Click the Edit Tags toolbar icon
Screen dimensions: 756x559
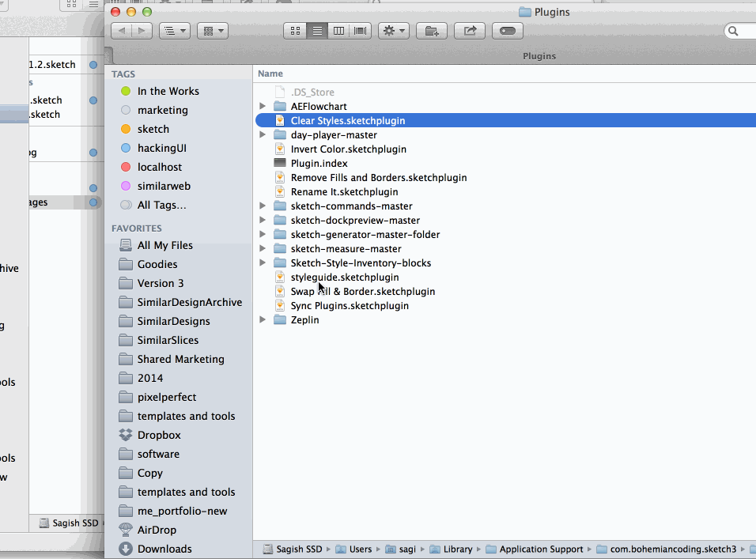click(x=508, y=31)
